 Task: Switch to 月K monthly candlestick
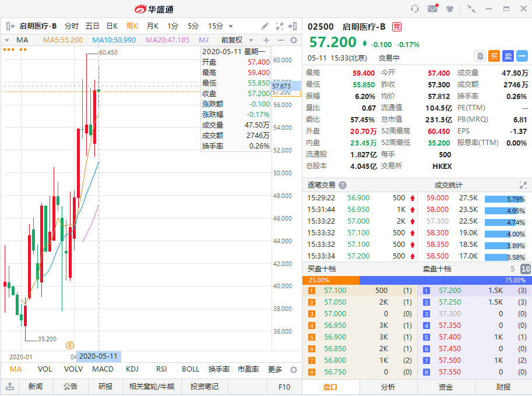click(152, 26)
